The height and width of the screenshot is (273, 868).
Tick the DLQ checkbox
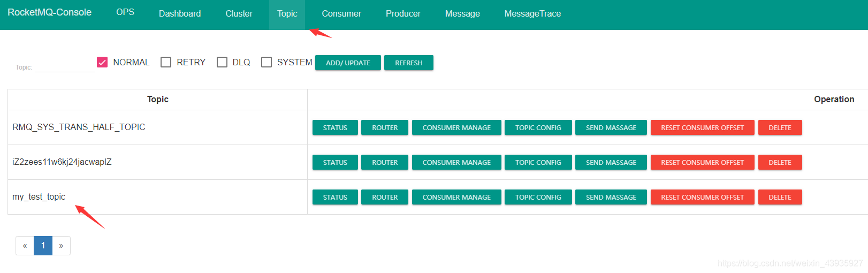point(222,62)
